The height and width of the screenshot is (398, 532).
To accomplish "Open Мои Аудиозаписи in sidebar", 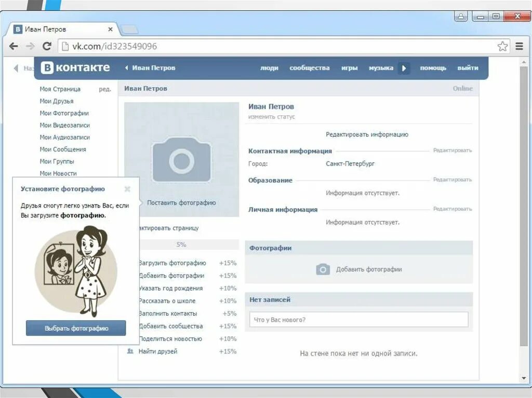I will tap(64, 138).
